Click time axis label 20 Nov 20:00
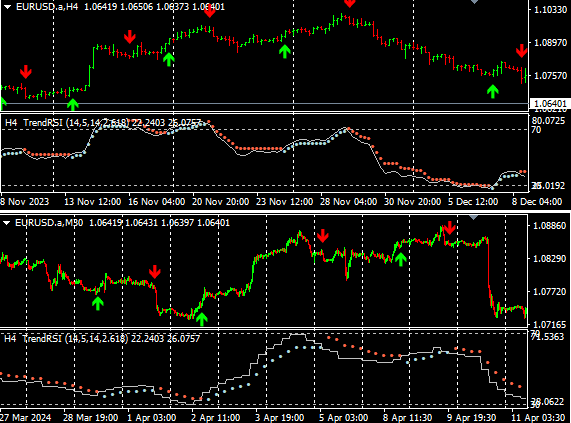 coord(220,202)
